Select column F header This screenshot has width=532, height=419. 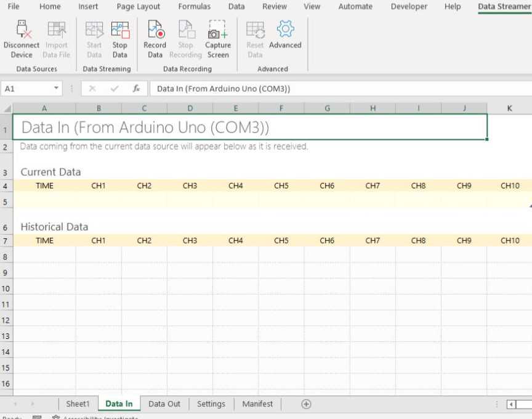281,108
